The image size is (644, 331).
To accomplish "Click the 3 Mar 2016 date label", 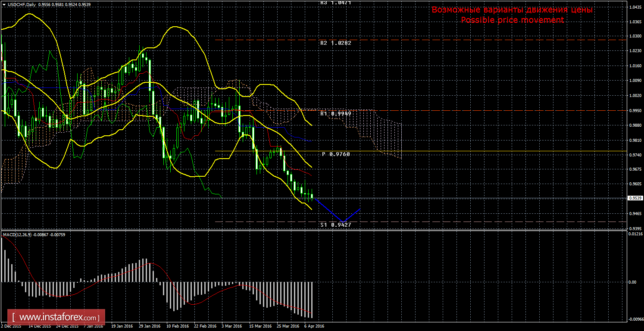I will 232,326.
